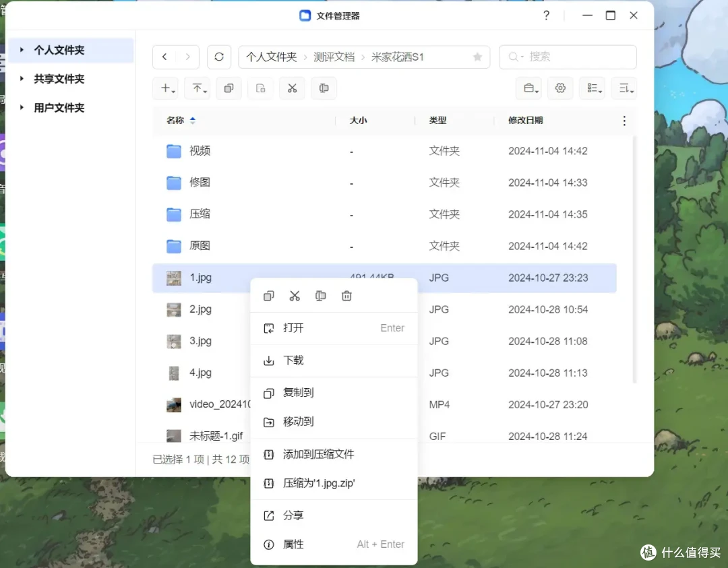Click the trash delete icon in context menu
The image size is (728, 568).
click(x=347, y=296)
